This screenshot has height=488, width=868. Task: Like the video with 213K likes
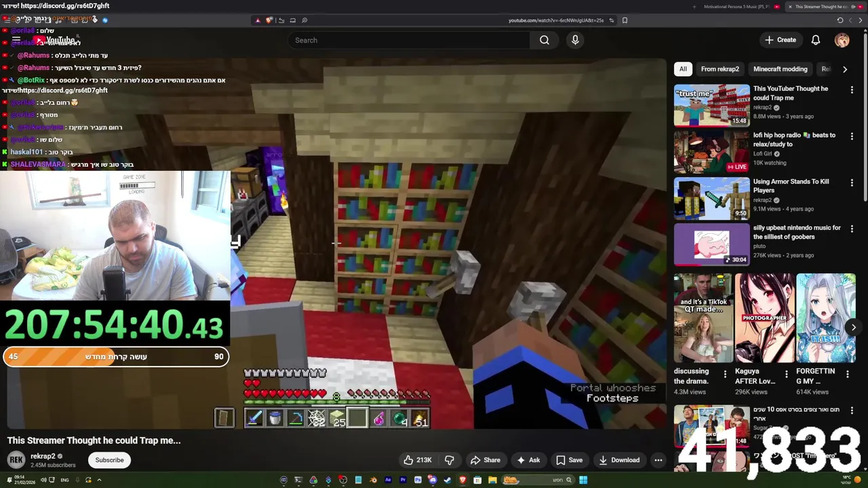click(418, 460)
